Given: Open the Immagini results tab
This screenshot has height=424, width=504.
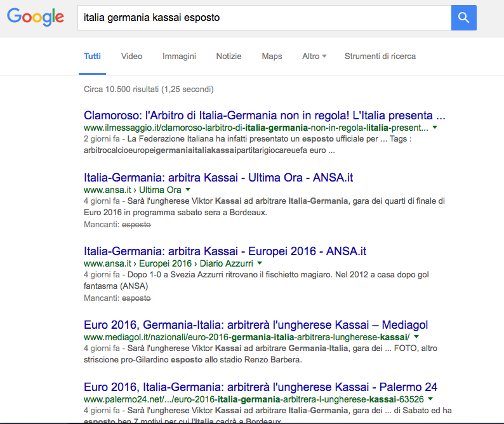Looking at the screenshot, I should (179, 56).
